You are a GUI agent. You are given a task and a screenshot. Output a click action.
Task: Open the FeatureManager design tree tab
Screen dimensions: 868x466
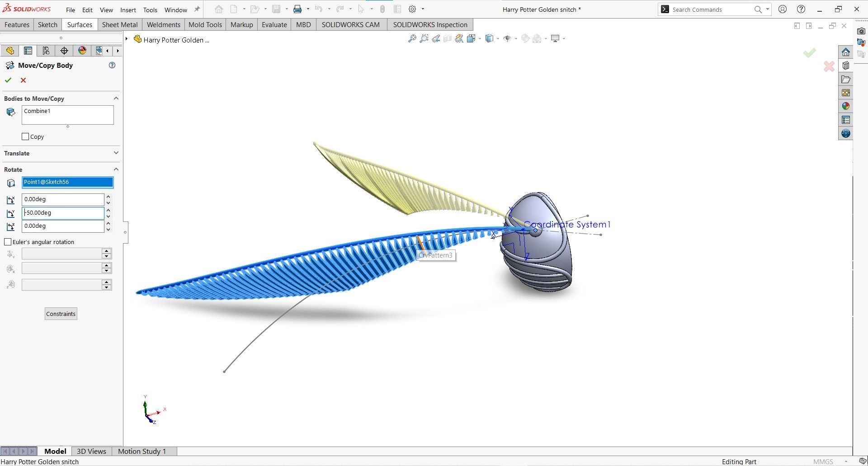(x=10, y=51)
